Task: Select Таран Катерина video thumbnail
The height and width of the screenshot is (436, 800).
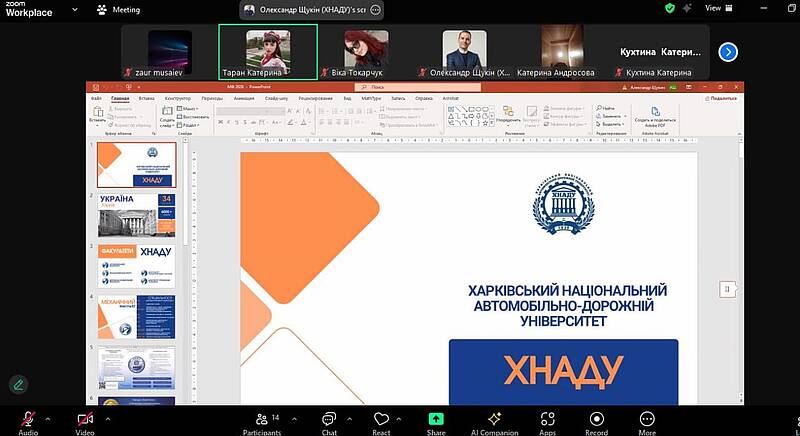Action: [268, 52]
